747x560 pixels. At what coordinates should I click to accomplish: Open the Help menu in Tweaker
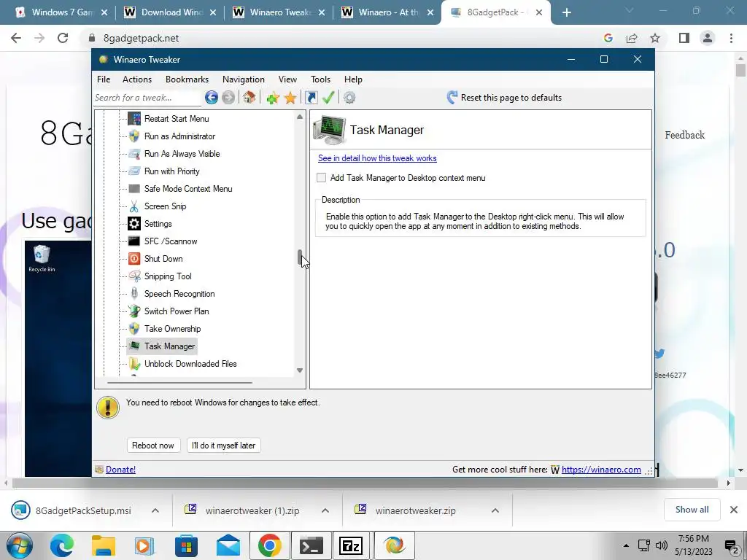[x=353, y=79]
